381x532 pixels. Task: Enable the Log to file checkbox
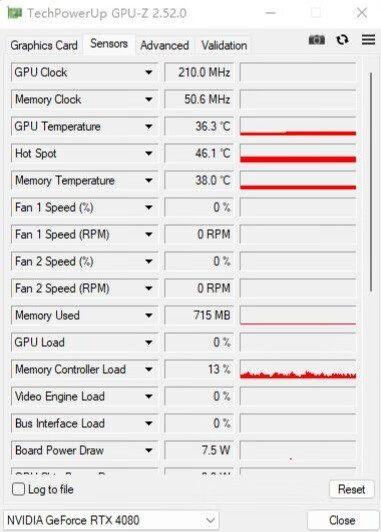pyautogui.click(x=18, y=489)
